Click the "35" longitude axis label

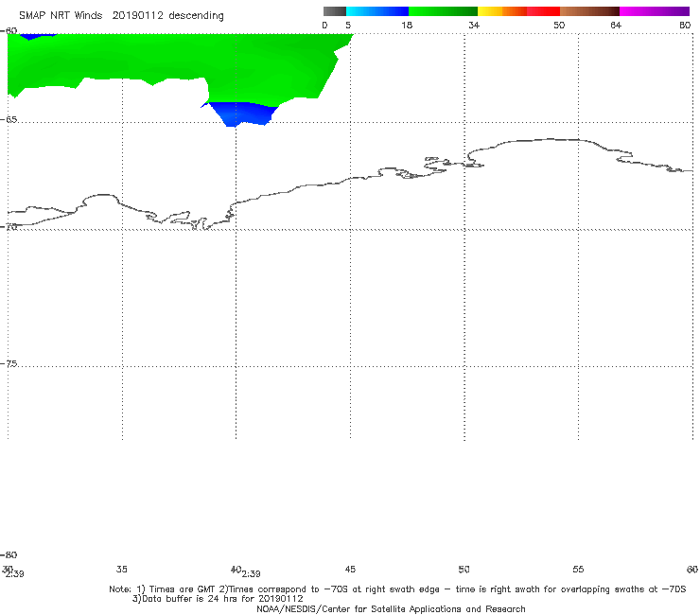point(121,569)
